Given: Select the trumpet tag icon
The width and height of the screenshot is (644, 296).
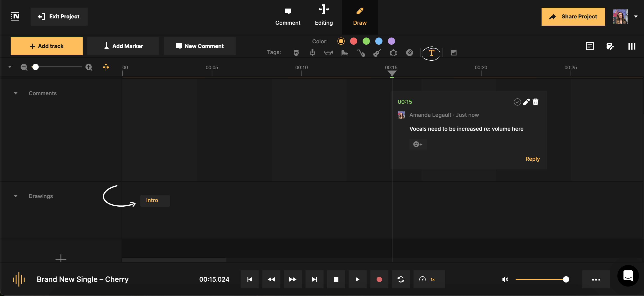Looking at the screenshot, I should pos(329,52).
